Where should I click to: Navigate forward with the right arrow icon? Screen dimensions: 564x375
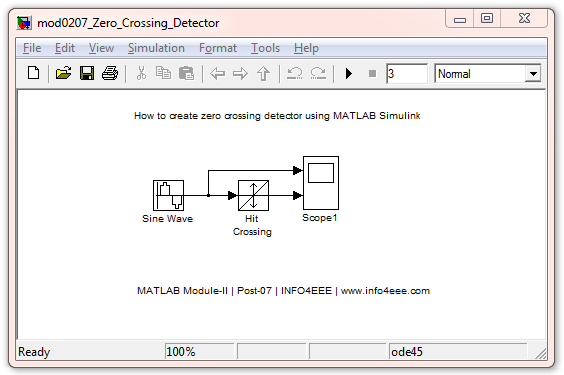click(240, 74)
